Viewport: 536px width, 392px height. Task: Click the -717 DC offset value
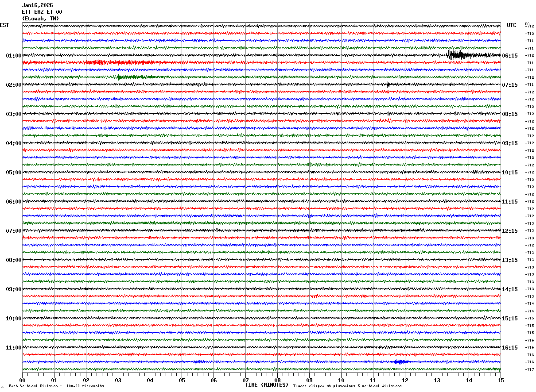click(529, 369)
